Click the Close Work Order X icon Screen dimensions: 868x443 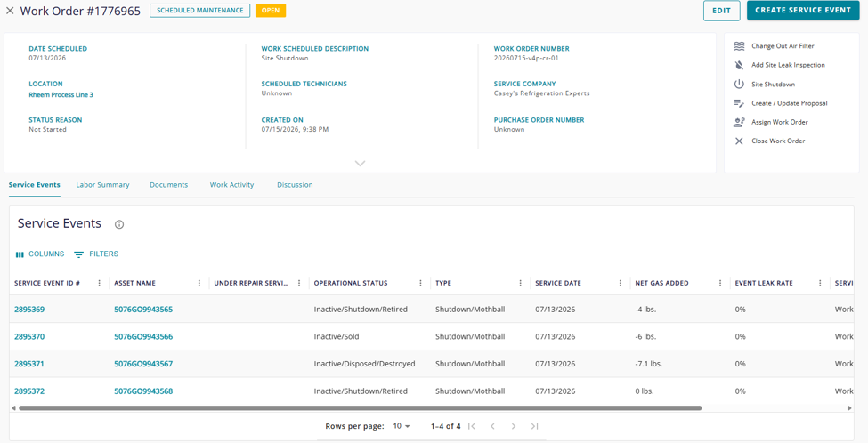[x=739, y=141]
